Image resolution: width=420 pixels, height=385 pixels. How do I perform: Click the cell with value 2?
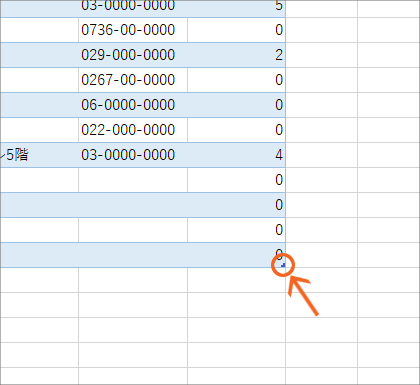(236, 55)
